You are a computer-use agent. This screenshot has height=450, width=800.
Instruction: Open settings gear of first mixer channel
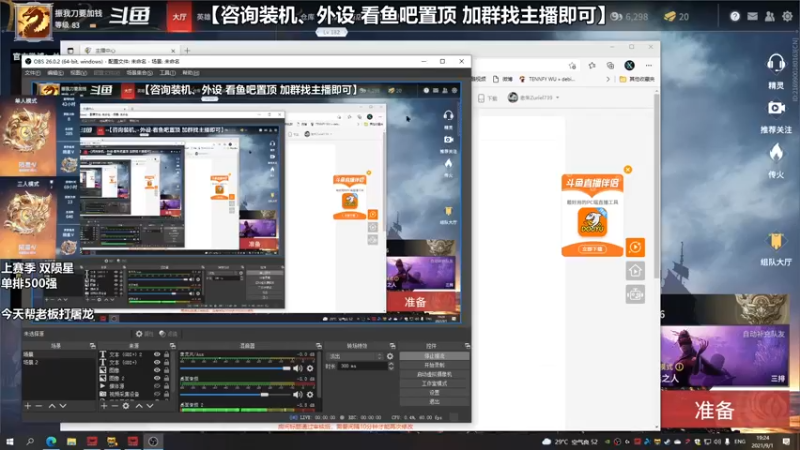point(310,368)
